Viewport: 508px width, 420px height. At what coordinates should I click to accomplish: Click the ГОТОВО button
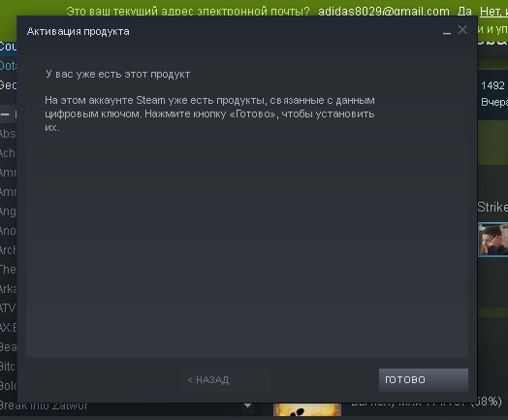click(423, 380)
